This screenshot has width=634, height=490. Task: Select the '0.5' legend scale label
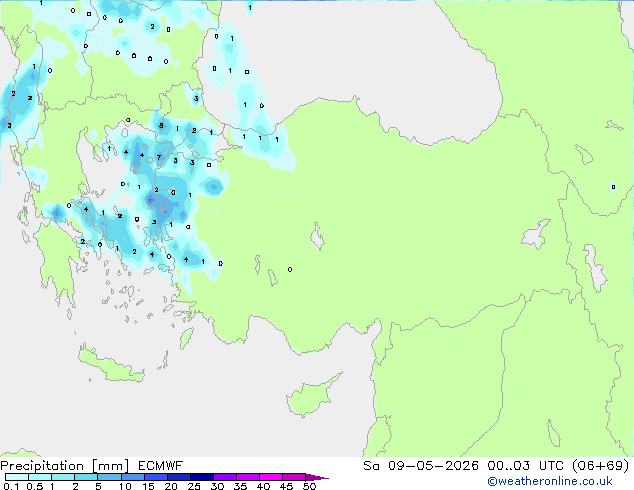(x=34, y=486)
